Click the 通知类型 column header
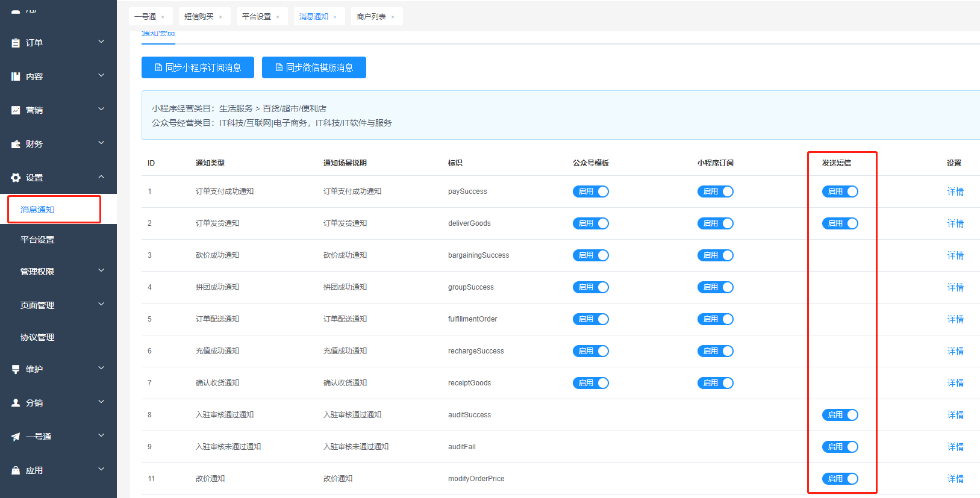This screenshot has height=498, width=980. 210,163
